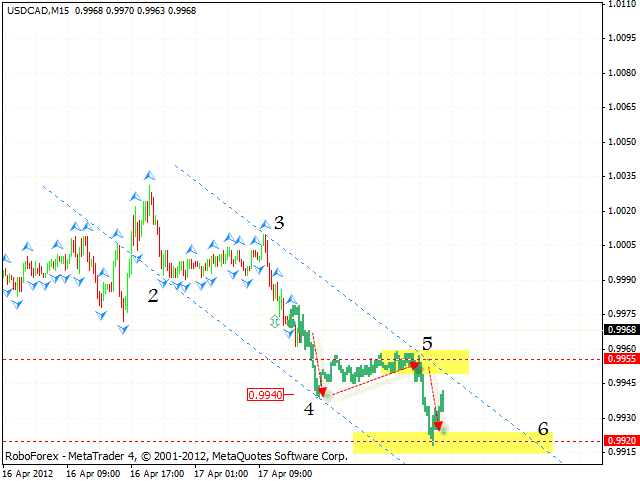
Task: Click the RoboForex MetaTrader 4 copyright text
Action: click(176, 455)
